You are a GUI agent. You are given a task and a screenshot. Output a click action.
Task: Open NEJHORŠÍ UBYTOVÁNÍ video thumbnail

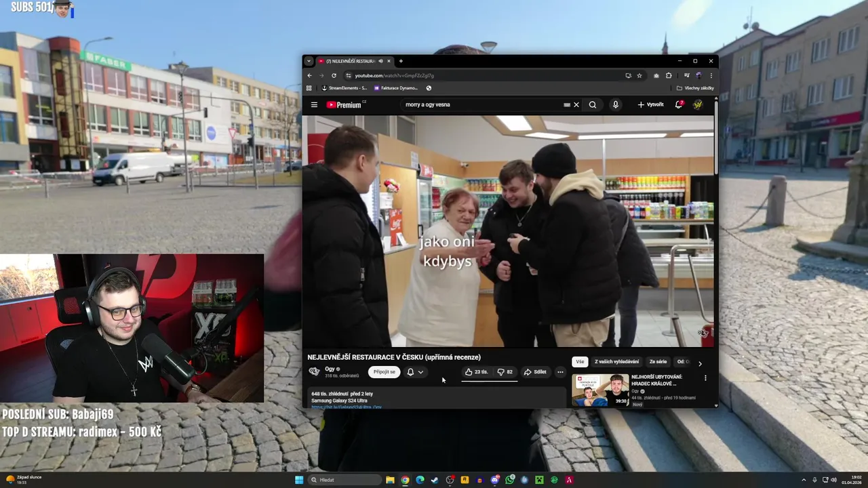coord(599,390)
